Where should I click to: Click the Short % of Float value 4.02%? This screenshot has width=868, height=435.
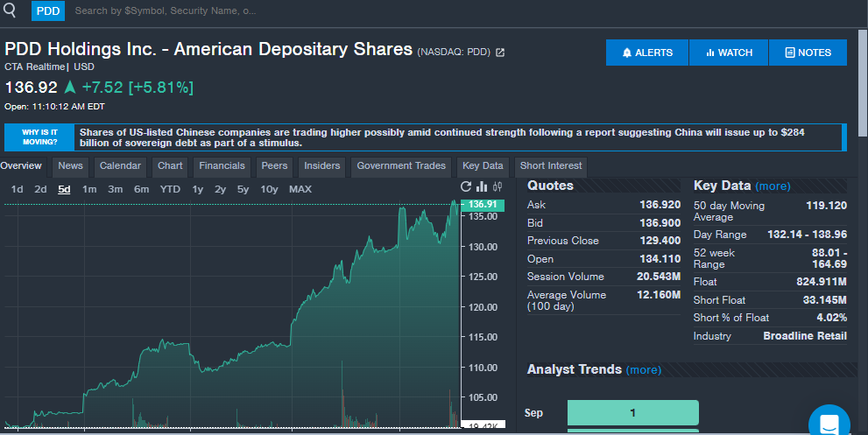[x=831, y=318]
